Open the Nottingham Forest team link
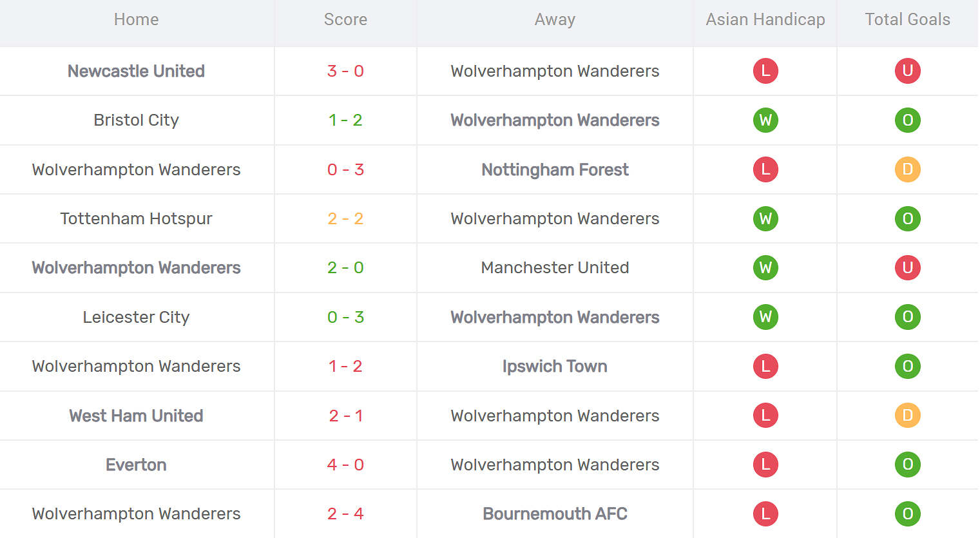 click(555, 169)
